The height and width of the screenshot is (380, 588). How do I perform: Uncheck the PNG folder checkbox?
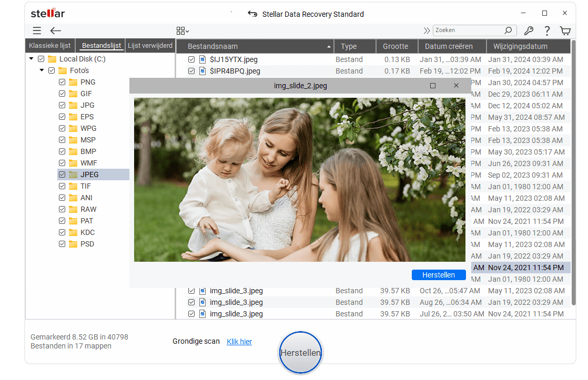click(x=62, y=82)
